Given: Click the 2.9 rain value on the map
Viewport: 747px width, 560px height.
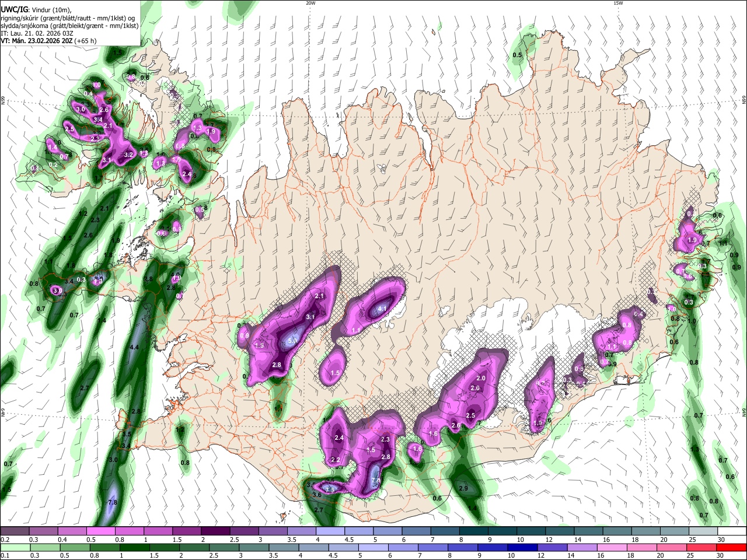Looking at the screenshot, I should (x=464, y=488).
